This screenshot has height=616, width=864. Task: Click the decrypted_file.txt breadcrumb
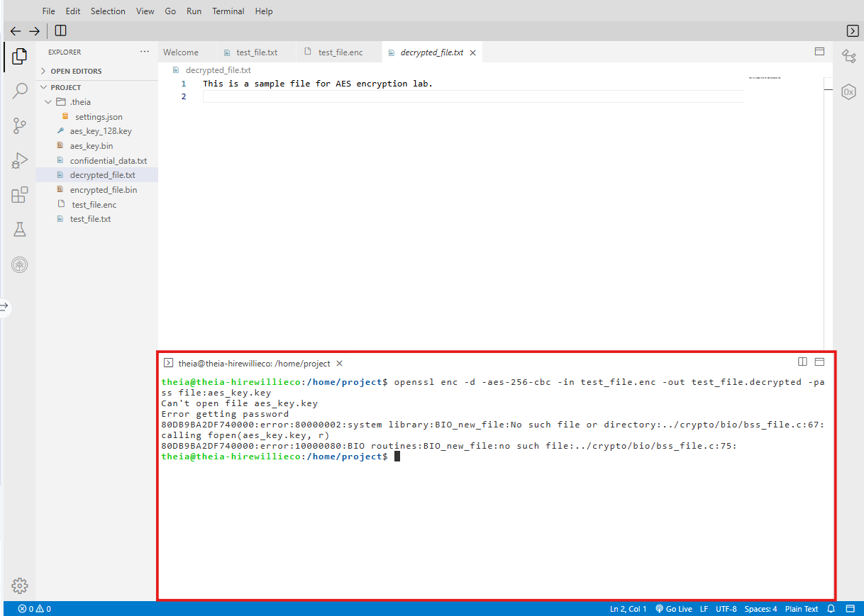pyautogui.click(x=218, y=70)
